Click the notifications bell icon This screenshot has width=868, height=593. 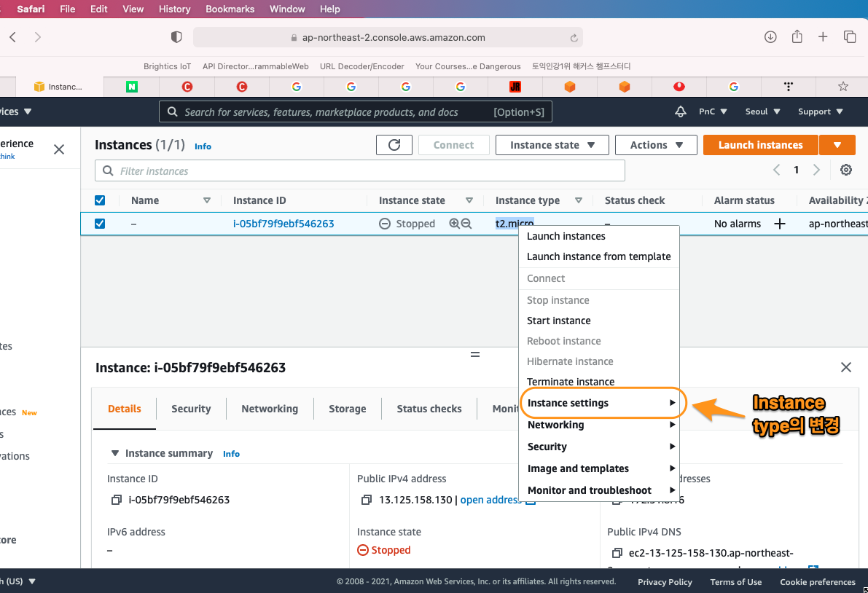coord(681,111)
